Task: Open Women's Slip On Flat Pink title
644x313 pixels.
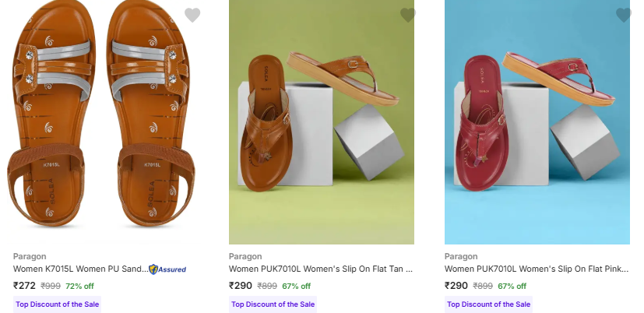Action: 536,269
